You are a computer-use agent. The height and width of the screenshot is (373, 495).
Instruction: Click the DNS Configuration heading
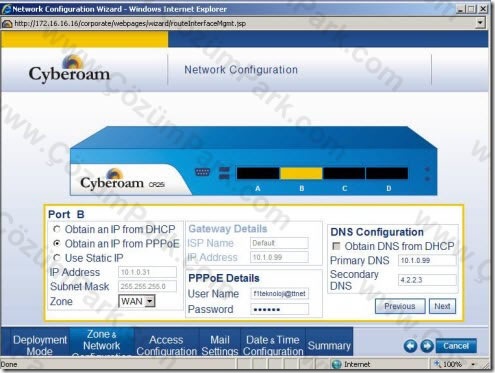click(377, 232)
